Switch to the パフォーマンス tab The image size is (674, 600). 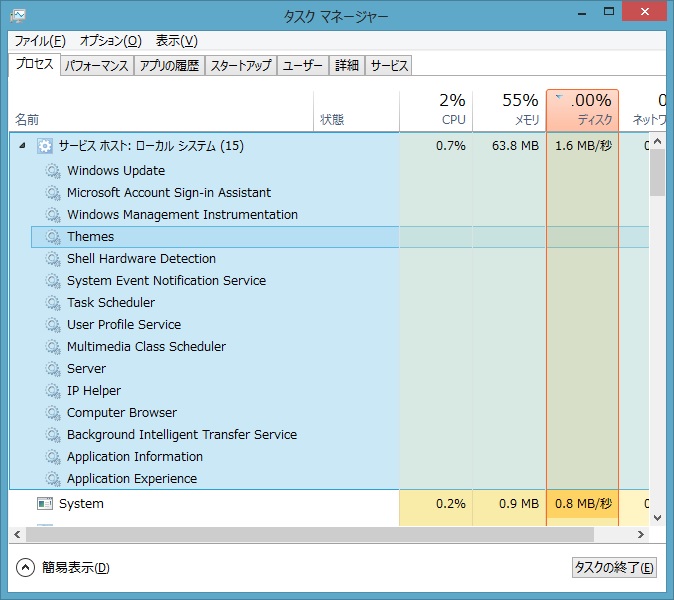tap(97, 66)
